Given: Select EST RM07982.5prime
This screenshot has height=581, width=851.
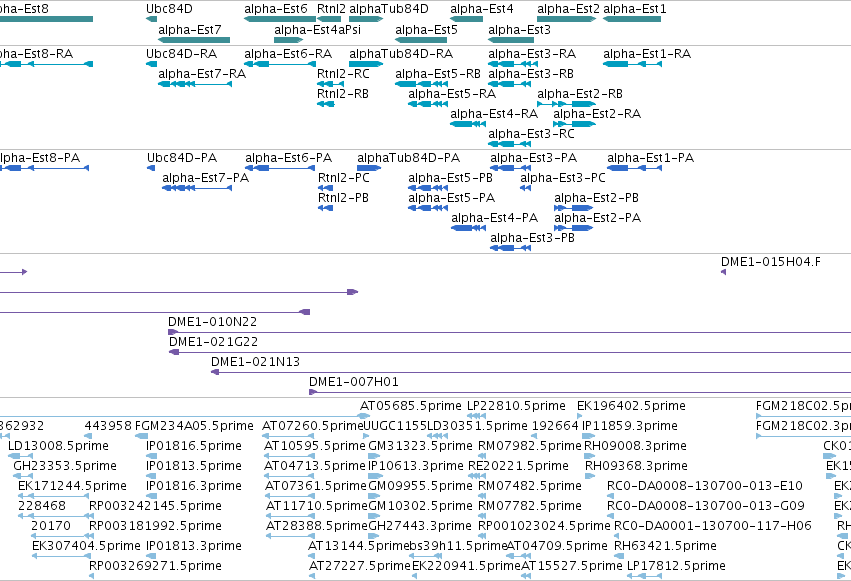Looking at the screenshot, I should tap(530, 446).
